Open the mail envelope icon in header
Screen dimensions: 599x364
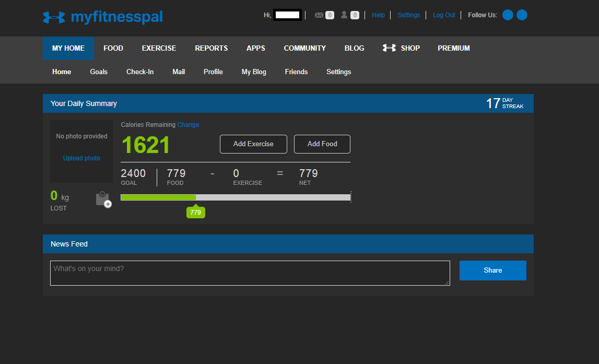319,15
